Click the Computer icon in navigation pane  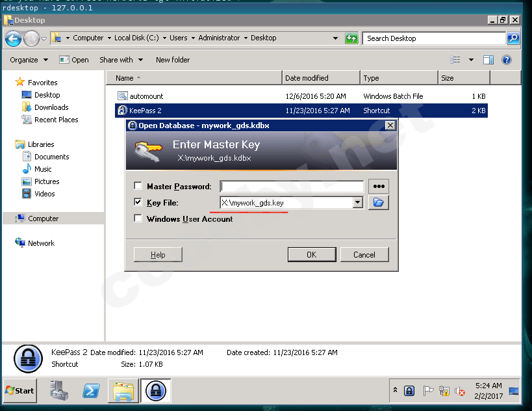[x=20, y=219]
